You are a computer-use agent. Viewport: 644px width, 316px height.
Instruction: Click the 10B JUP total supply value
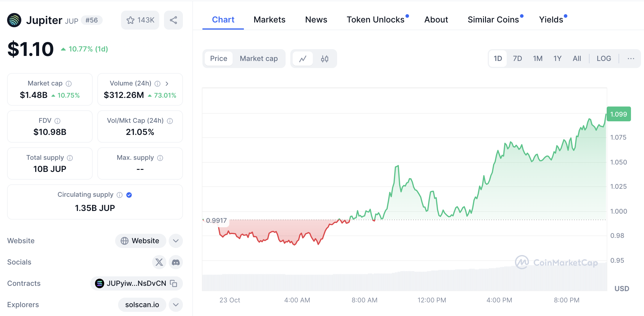pyautogui.click(x=50, y=169)
